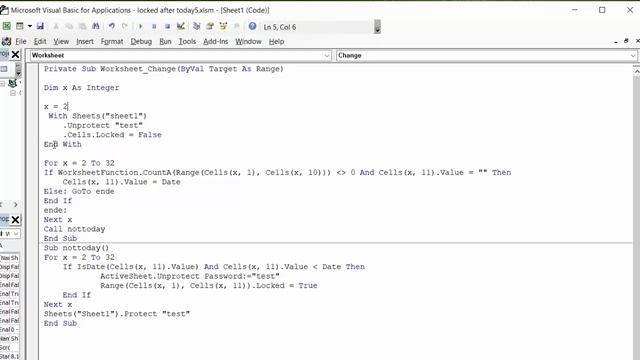This screenshot has width=640, height=360.
Task: Click the Copy icon in the toolbar
Action: (x=69, y=27)
